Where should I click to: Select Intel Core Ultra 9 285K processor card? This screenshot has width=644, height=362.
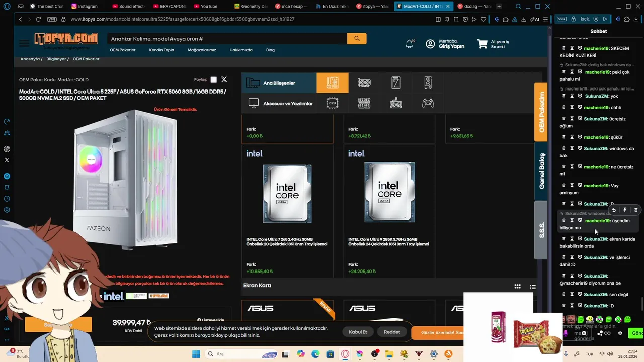pos(389,211)
